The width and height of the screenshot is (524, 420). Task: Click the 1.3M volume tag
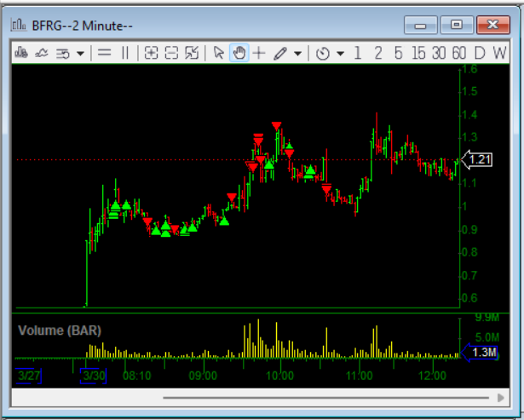coord(480,352)
